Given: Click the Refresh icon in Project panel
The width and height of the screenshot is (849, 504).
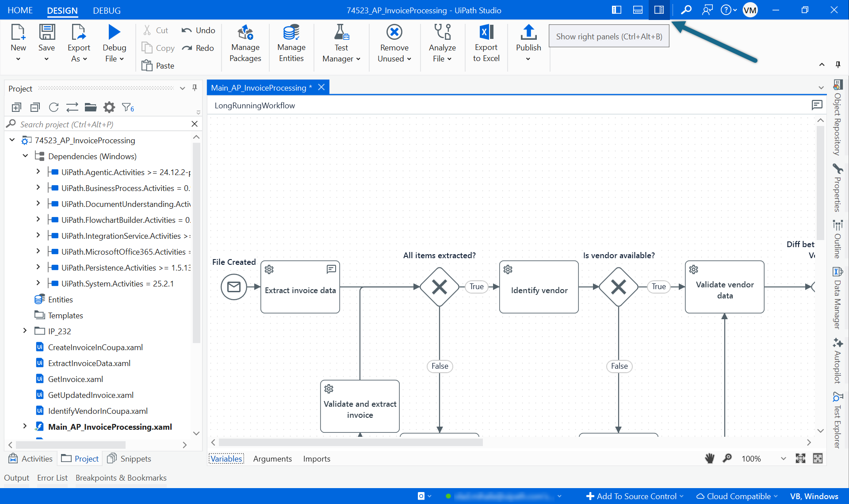Looking at the screenshot, I should click(x=54, y=107).
